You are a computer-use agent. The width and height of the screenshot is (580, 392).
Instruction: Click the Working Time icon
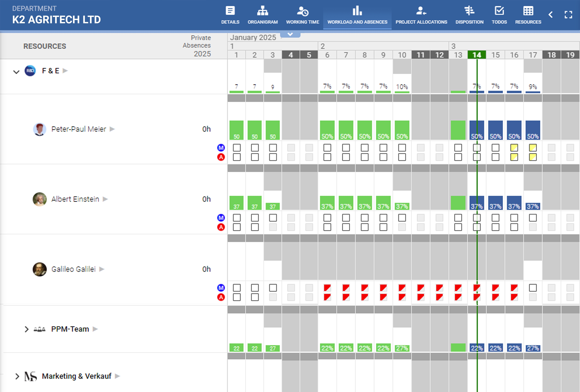[x=302, y=11]
